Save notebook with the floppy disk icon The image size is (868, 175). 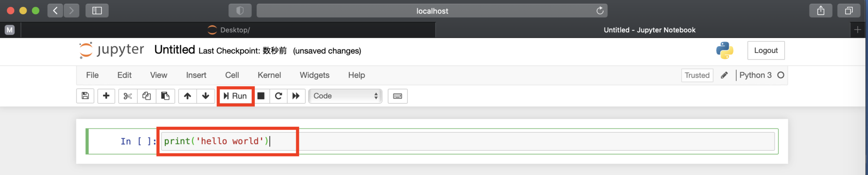(x=85, y=96)
